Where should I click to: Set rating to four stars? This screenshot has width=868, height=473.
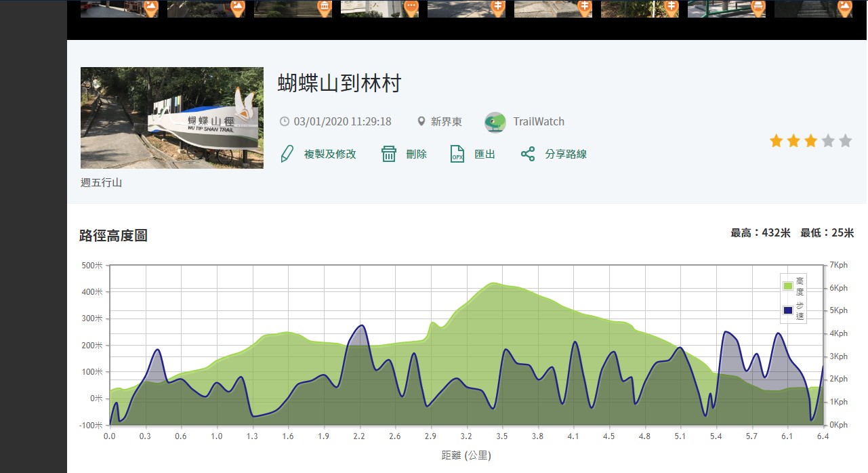(828, 141)
